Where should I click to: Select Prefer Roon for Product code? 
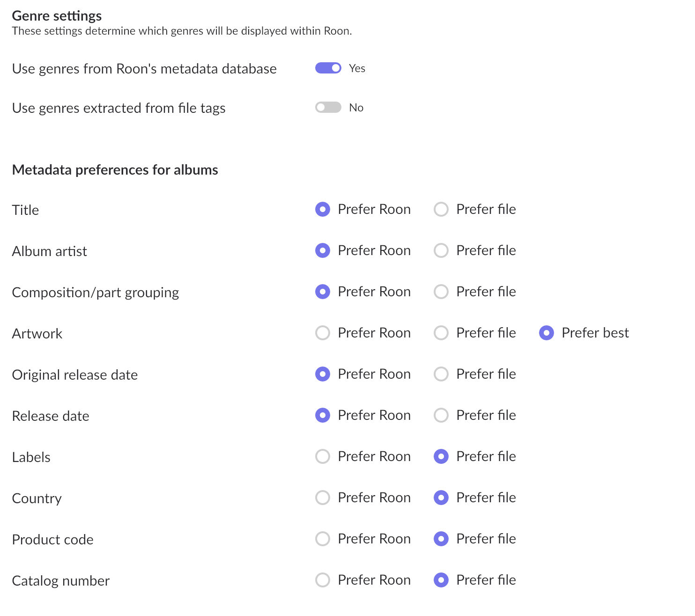323,539
